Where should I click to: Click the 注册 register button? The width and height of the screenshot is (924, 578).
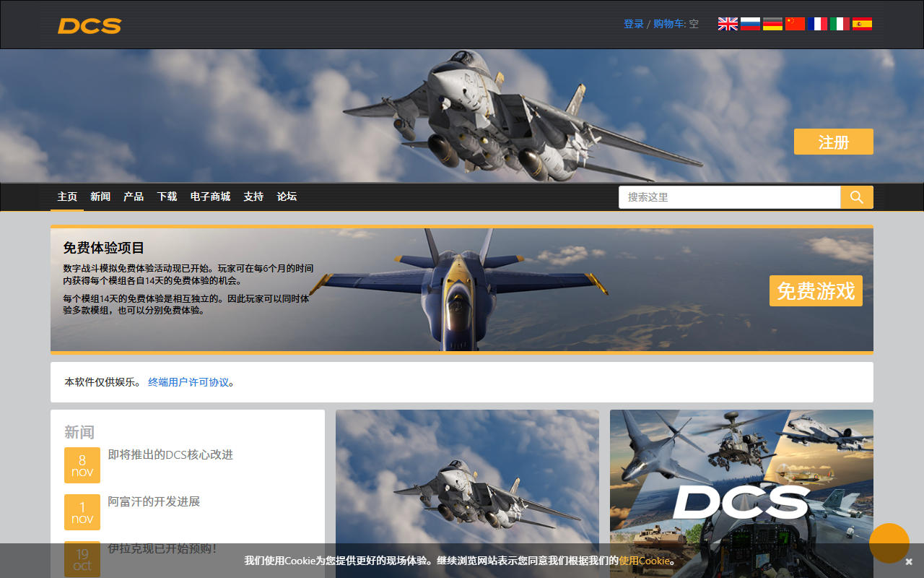(834, 142)
